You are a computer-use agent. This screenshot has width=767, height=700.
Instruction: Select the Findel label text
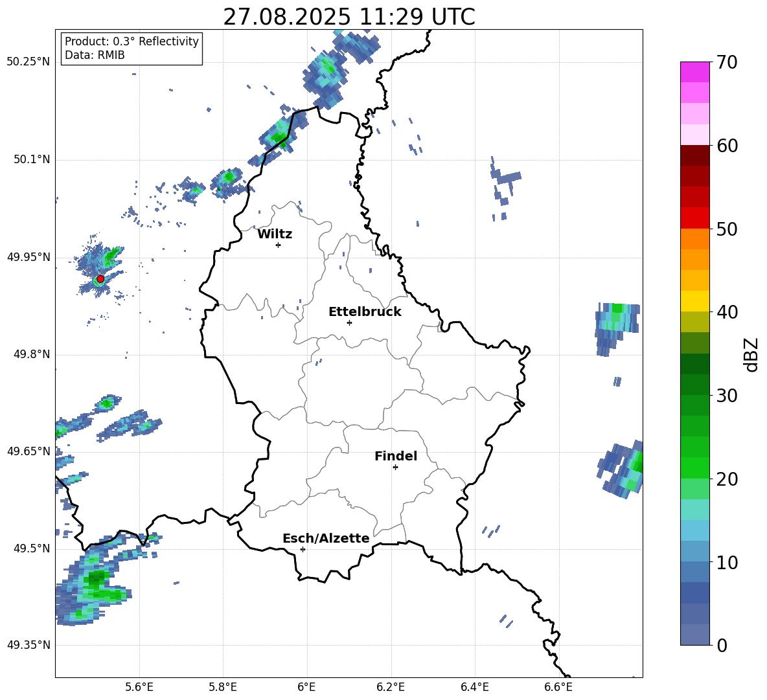pyautogui.click(x=396, y=456)
